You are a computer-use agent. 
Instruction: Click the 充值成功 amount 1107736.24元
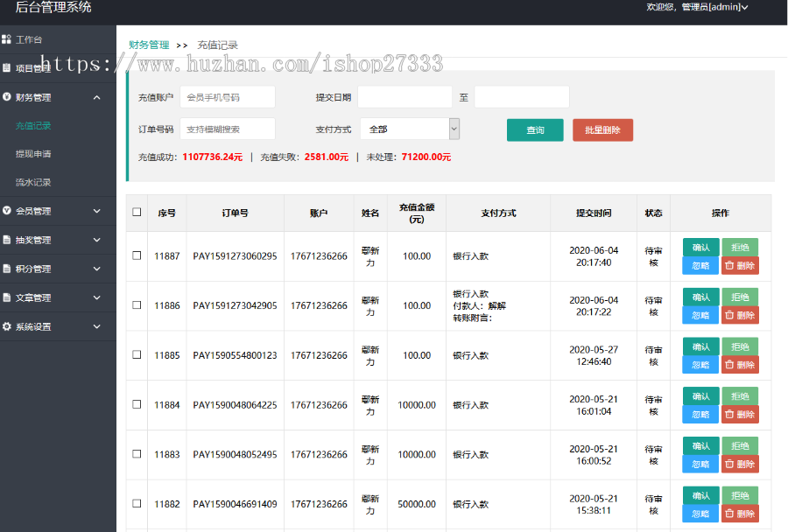213,157
